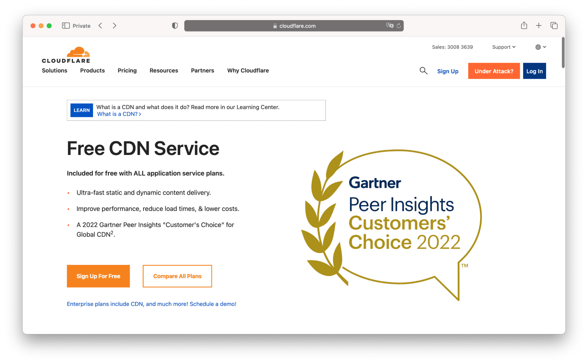The height and width of the screenshot is (364, 588).
Task: Click the Free CDN Service heading
Action: point(143,148)
